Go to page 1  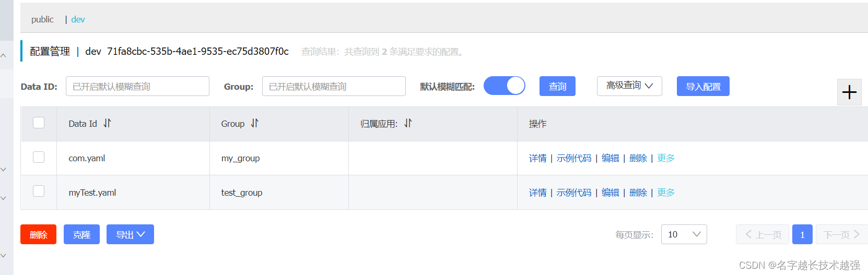coord(802,234)
